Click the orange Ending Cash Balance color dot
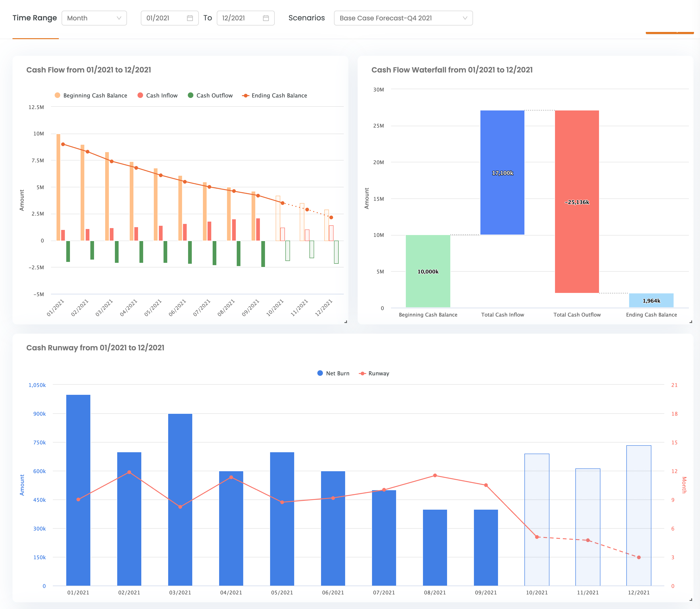The height and width of the screenshot is (609, 700). tap(246, 95)
